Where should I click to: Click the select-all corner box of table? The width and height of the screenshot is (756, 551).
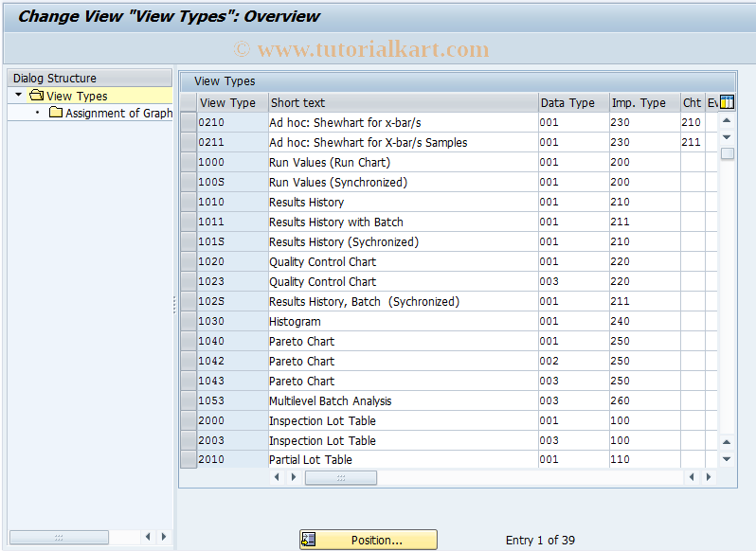coord(189,102)
